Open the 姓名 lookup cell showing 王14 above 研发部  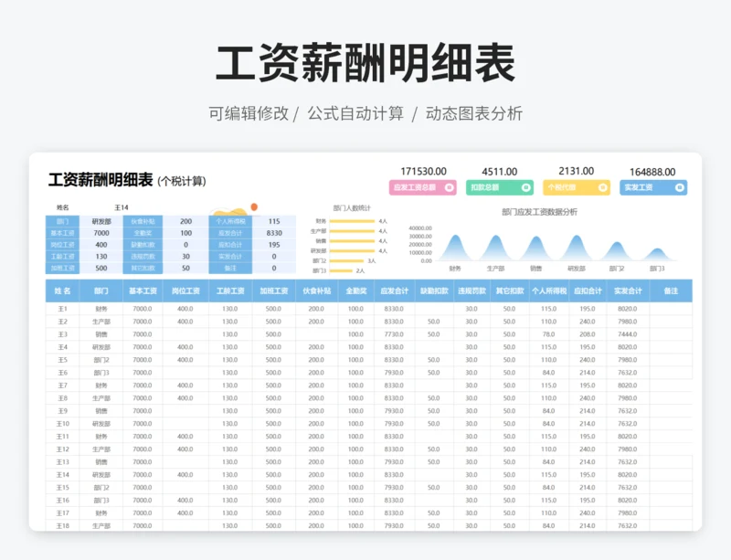[x=122, y=207]
